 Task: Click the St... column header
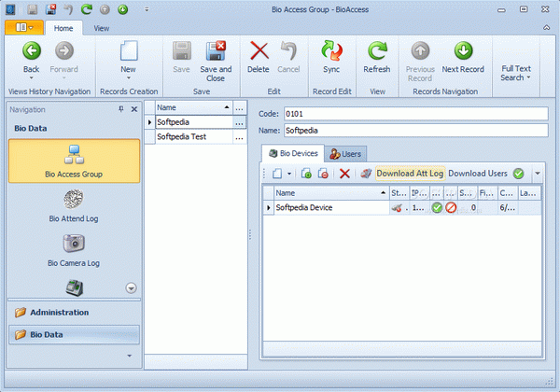[x=399, y=193]
